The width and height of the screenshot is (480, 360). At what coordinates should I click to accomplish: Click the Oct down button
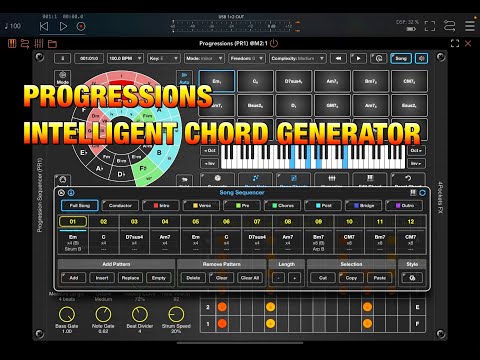(x=210, y=150)
